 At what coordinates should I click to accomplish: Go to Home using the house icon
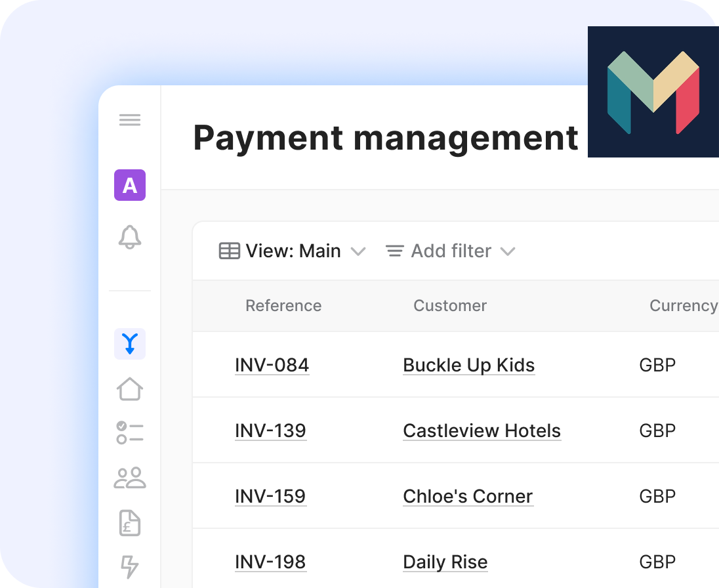[x=129, y=388]
